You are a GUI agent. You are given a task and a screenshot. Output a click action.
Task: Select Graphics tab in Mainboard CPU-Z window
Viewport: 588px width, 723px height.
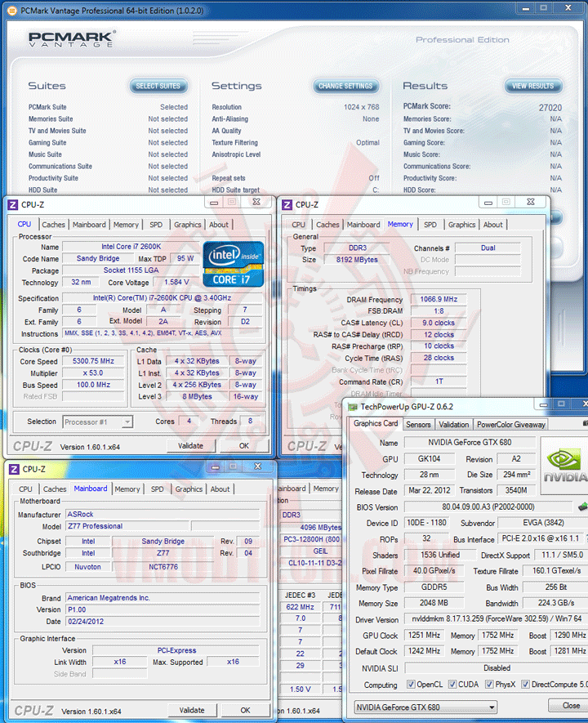click(x=189, y=489)
